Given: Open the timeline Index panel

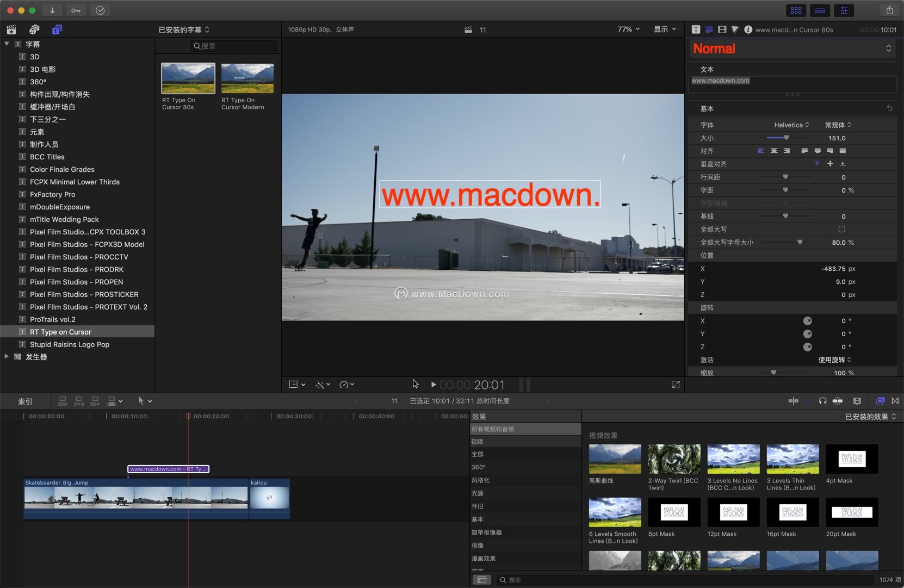Looking at the screenshot, I should click(25, 401).
